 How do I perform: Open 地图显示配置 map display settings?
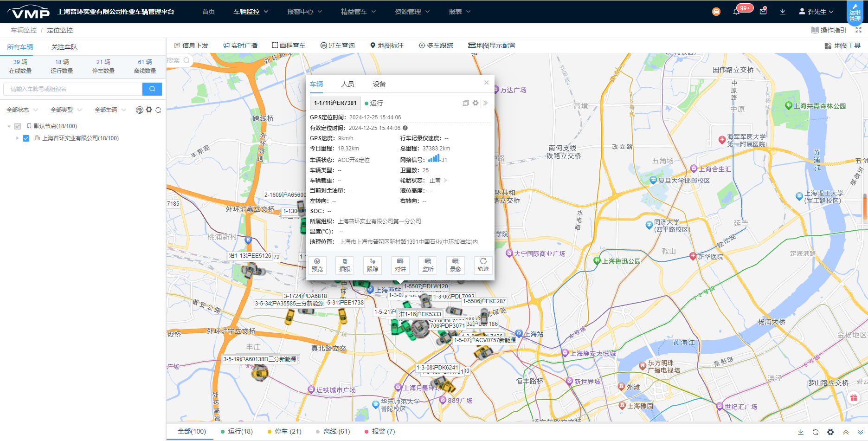(491, 45)
